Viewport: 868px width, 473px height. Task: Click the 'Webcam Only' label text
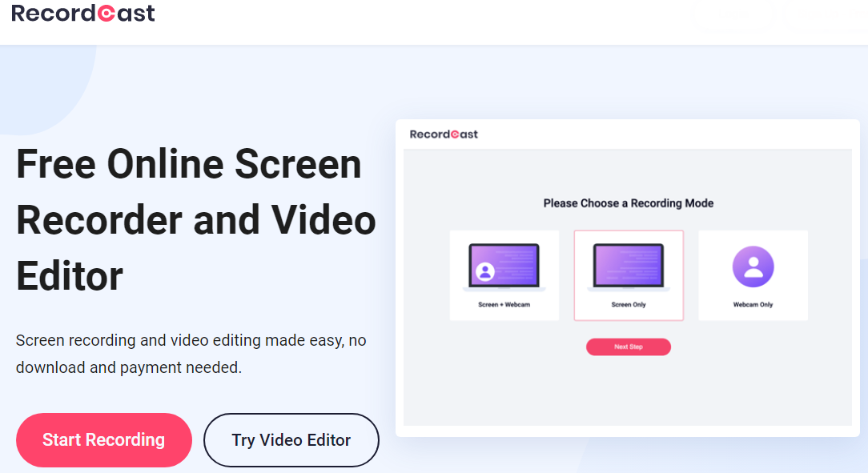[753, 305]
